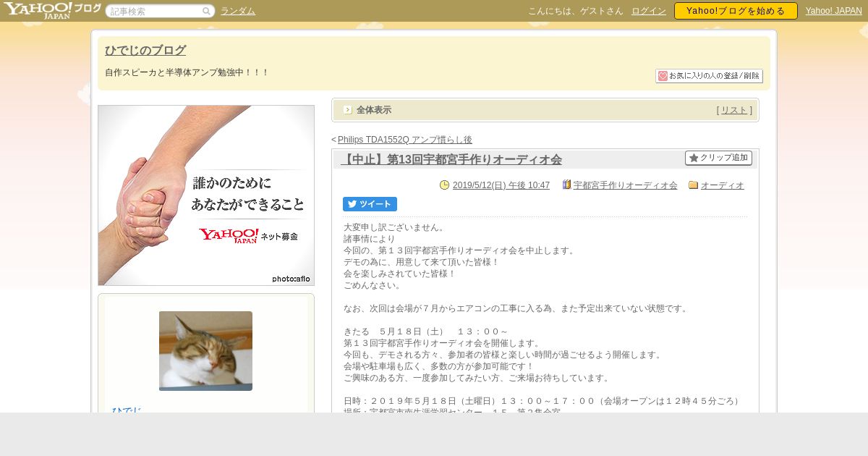Click the クリップ追加 button
Screen dimensions: 868x456
pos(718,158)
